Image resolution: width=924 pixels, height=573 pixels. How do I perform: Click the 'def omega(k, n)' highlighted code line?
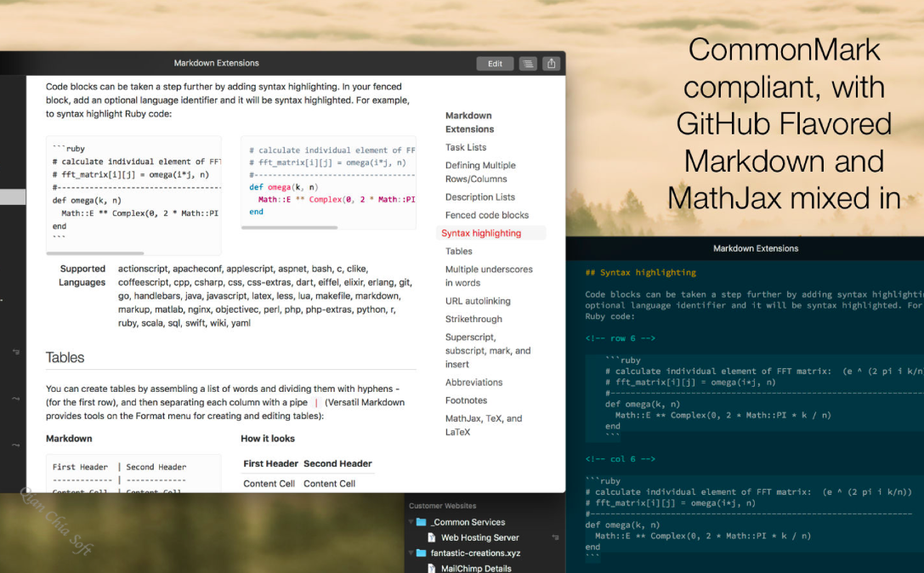(x=283, y=187)
